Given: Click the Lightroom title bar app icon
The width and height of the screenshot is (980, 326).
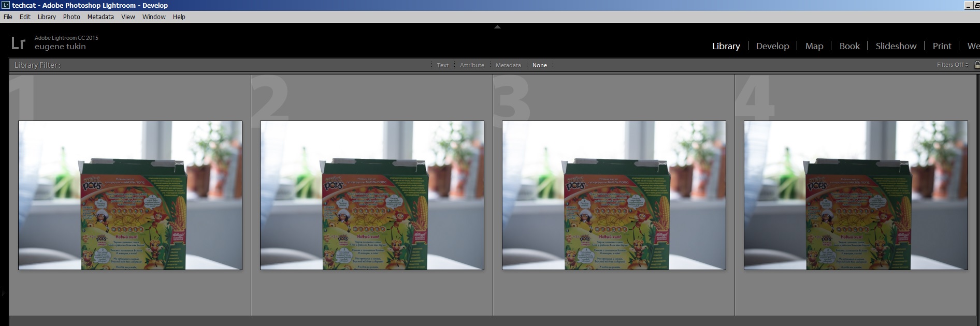Looking at the screenshot, I should [x=6, y=5].
